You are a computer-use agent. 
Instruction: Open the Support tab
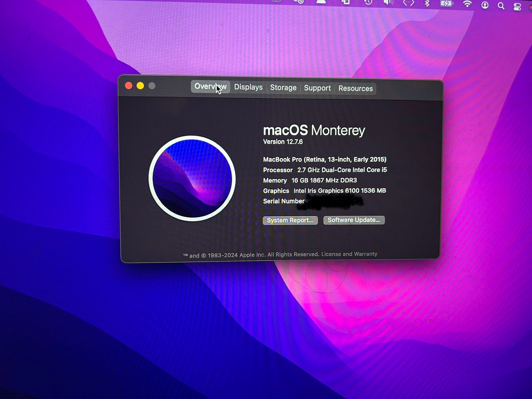(x=317, y=88)
